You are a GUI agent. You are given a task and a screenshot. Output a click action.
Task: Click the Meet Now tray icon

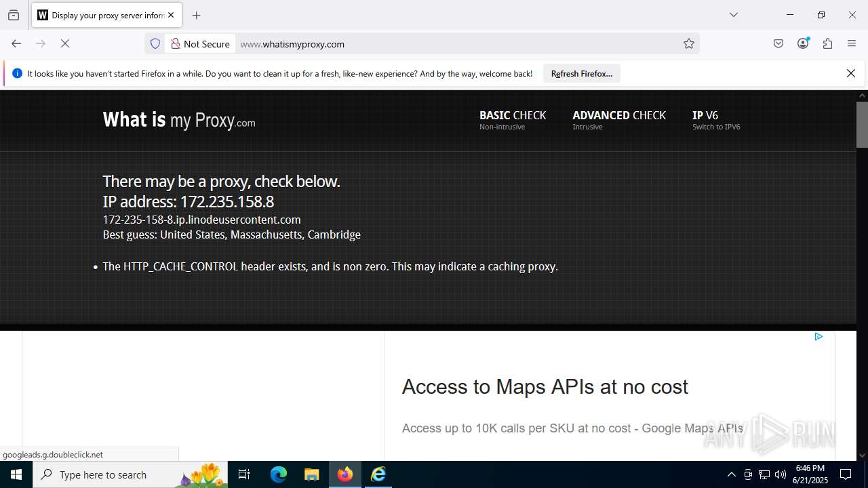click(748, 474)
